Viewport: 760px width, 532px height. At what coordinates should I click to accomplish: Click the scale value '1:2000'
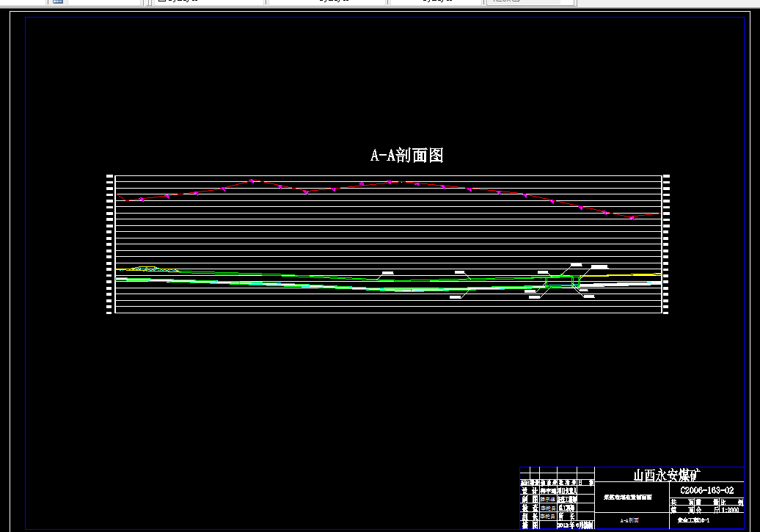730,510
